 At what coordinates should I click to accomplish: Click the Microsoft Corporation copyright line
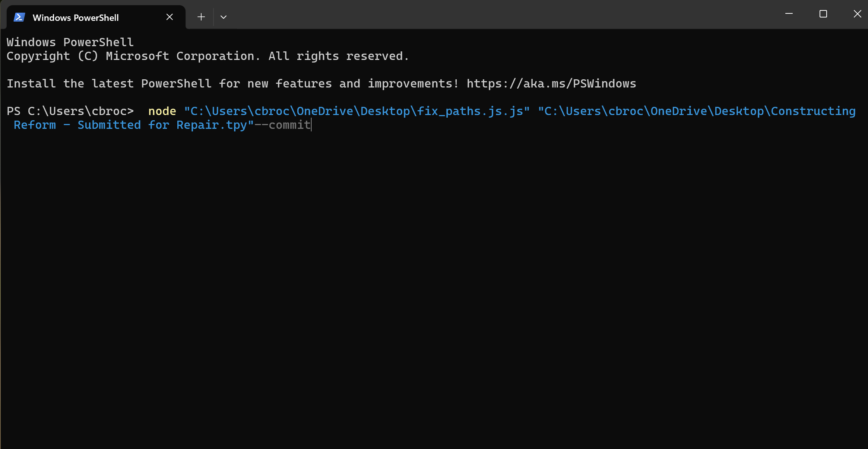pyautogui.click(x=208, y=56)
